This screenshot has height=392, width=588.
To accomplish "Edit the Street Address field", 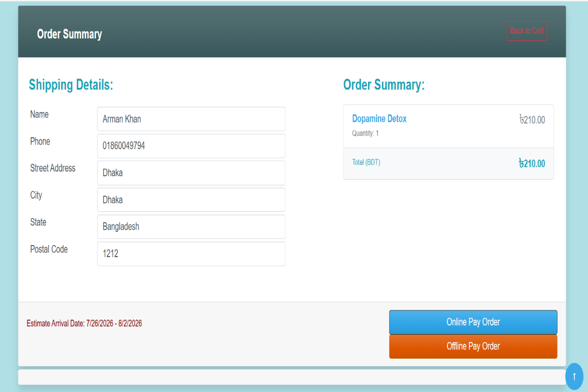I will (191, 173).
